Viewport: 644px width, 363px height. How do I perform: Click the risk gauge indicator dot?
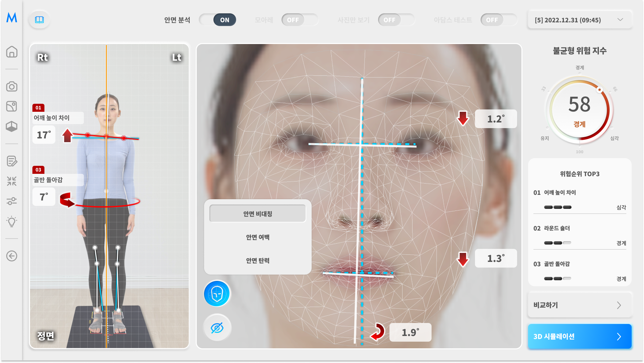600,90
